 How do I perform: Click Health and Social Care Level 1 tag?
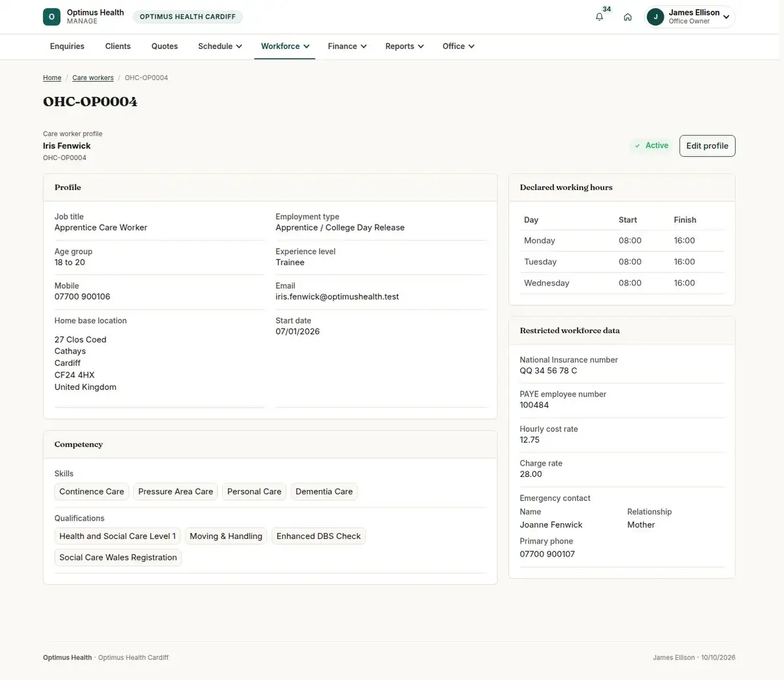(118, 536)
